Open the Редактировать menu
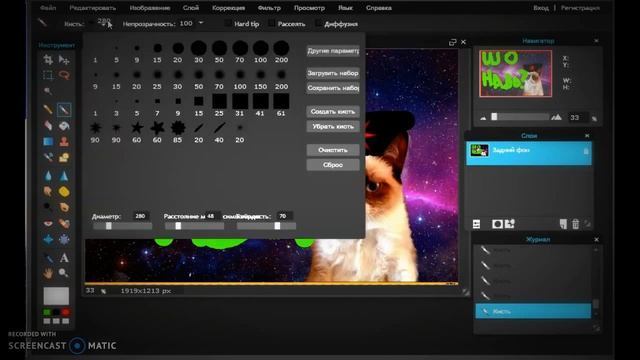This screenshot has width=640, height=360. pos(93,8)
